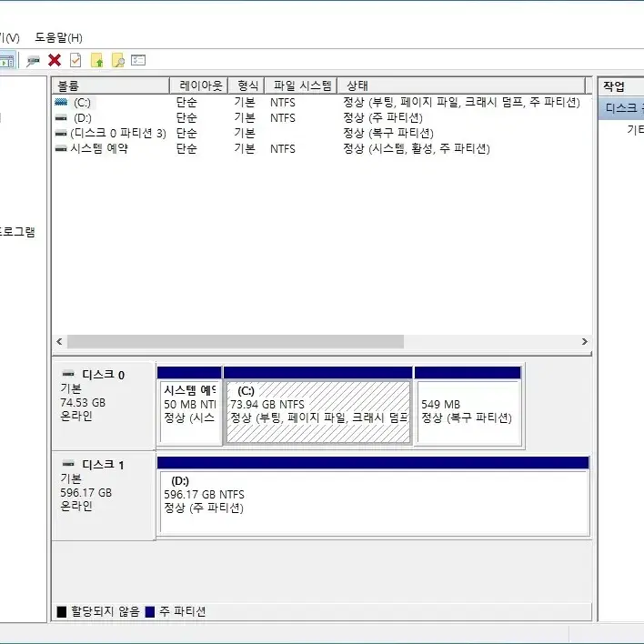Click the 디스크 1 disk icon
The image size is (644, 644).
tap(68, 464)
